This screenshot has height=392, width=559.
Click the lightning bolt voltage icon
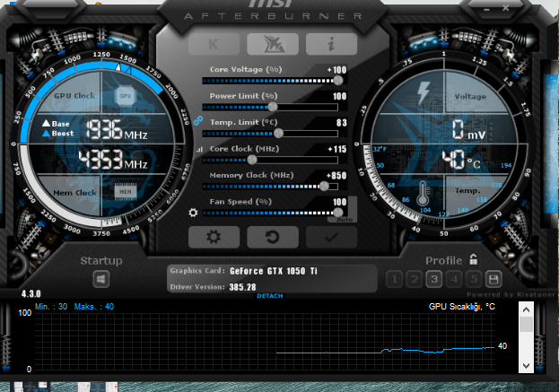[424, 93]
